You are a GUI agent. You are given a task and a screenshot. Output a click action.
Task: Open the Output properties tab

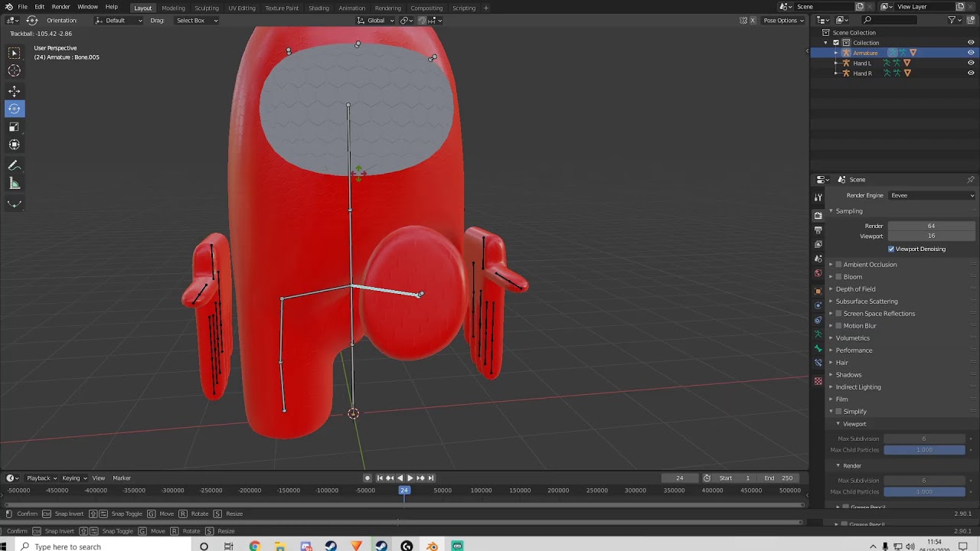(818, 230)
